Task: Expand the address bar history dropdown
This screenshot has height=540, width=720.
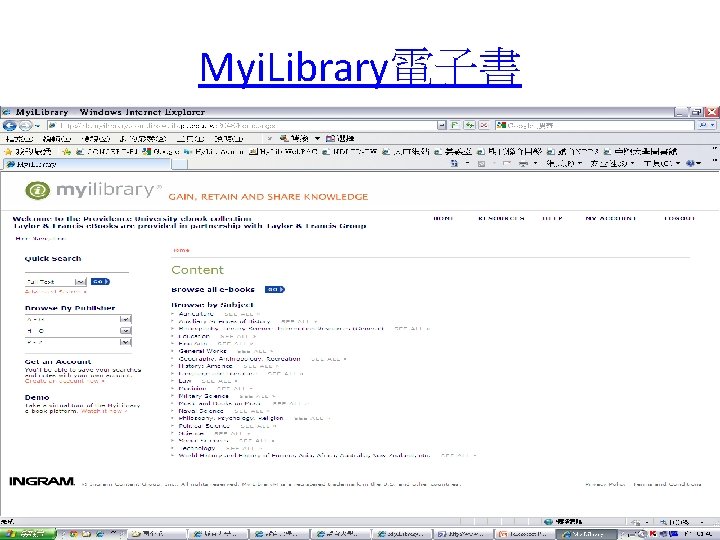Action: (442, 125)
